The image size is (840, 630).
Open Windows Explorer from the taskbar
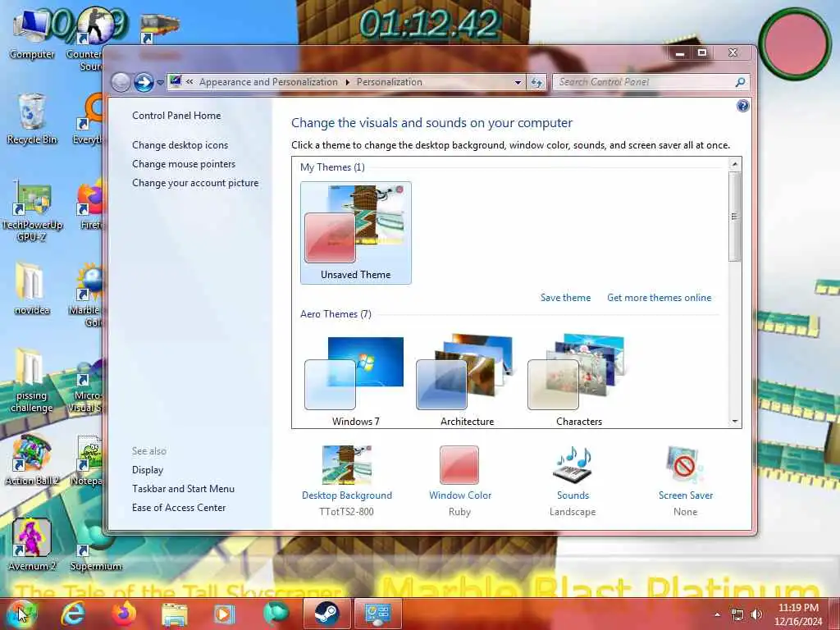pos(174,614)
